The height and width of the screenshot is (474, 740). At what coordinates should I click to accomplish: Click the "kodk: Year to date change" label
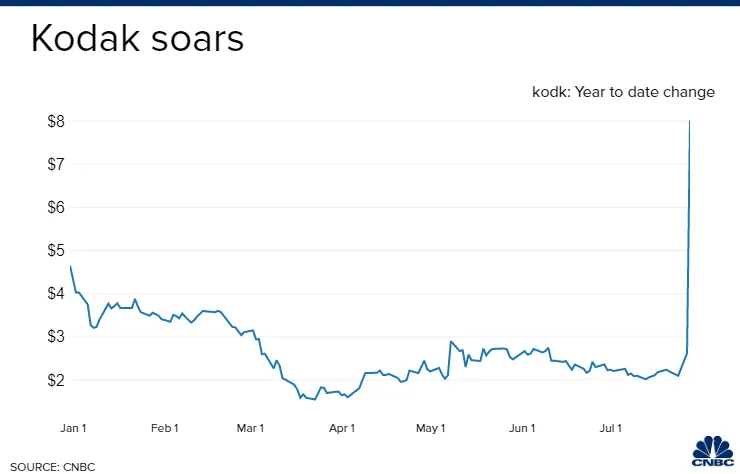click(x=623, y=92)
